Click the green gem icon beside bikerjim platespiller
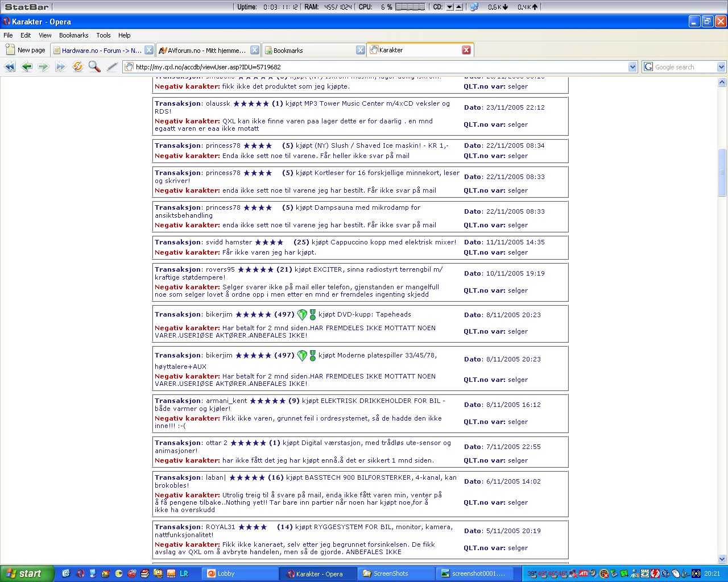This screenshot has height=582, width=728. (x=303, y=356)
